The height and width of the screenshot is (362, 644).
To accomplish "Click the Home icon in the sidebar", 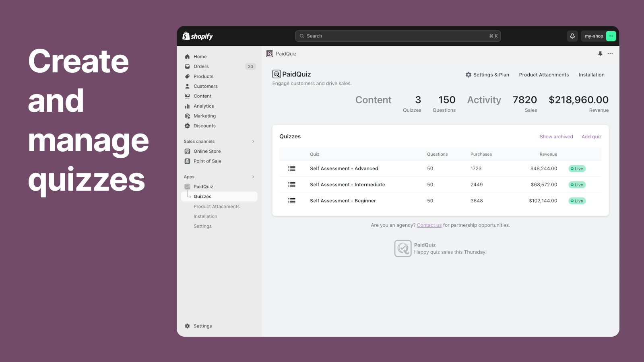I will pos(187,56).
